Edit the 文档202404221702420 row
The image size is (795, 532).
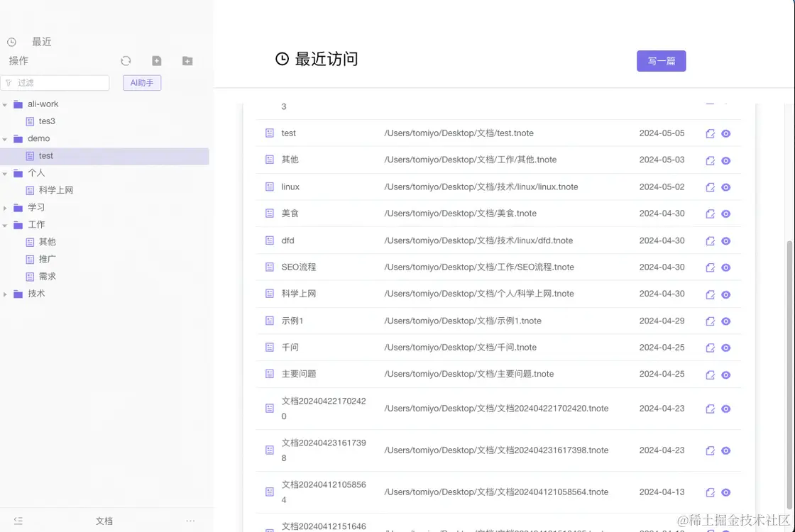tap(710, 409)
